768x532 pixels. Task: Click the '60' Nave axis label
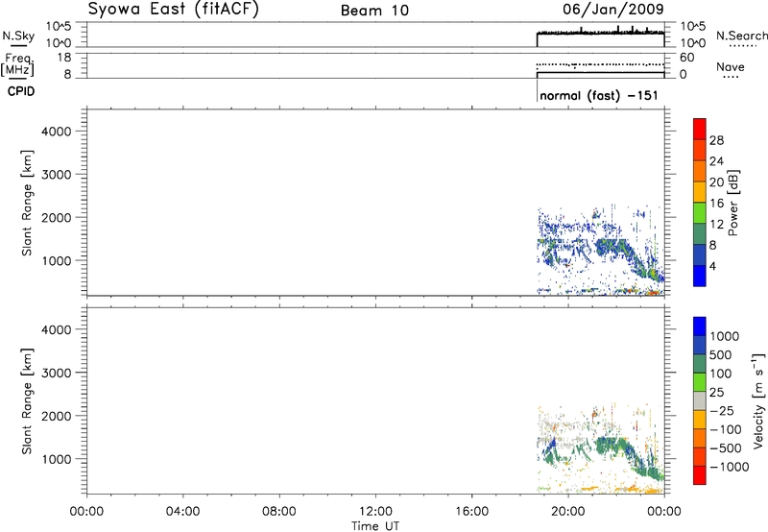[x=687, y=58]
